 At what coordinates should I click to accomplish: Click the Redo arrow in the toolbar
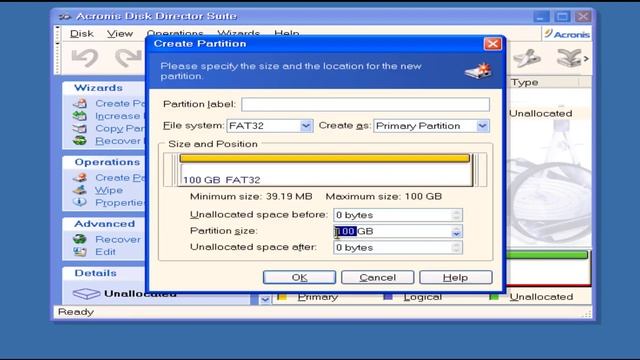[x=128, y=58]
